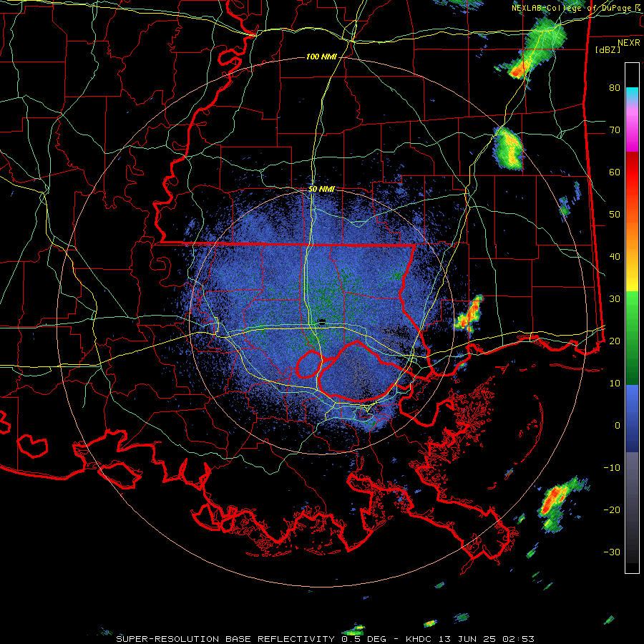Click the red segment of the color bar

tap(632, 172)
